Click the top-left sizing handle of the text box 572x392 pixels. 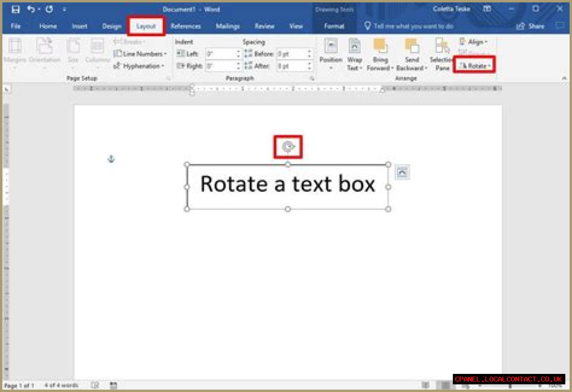coord(187,165)
